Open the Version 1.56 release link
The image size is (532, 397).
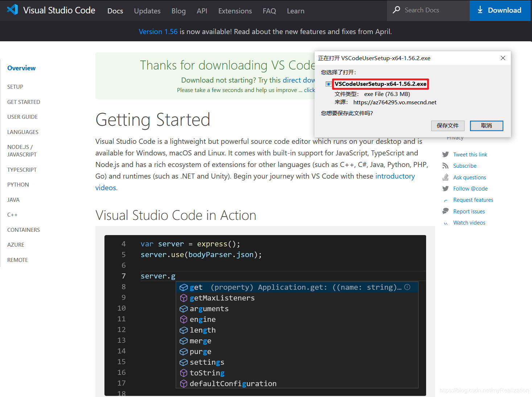pos(158,32)
